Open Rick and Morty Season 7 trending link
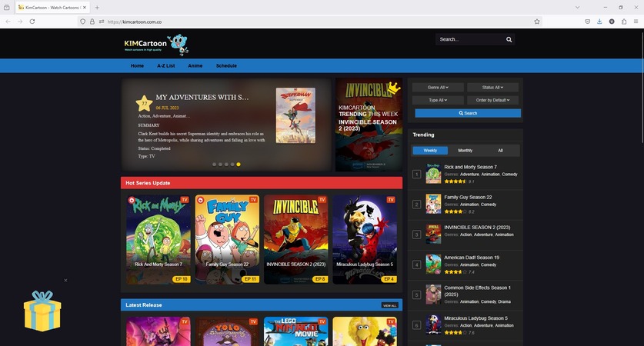 click(x=470, y=167)
